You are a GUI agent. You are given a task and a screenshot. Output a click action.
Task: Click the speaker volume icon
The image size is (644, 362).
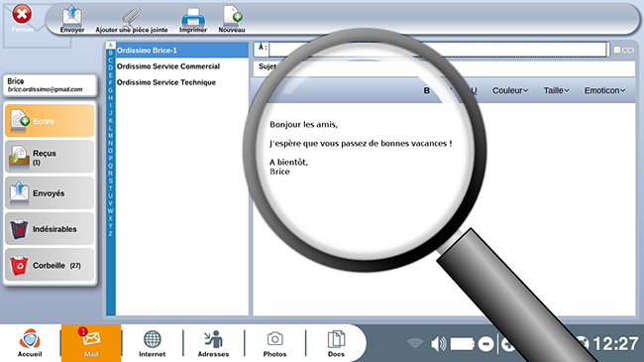click(438, 343)
